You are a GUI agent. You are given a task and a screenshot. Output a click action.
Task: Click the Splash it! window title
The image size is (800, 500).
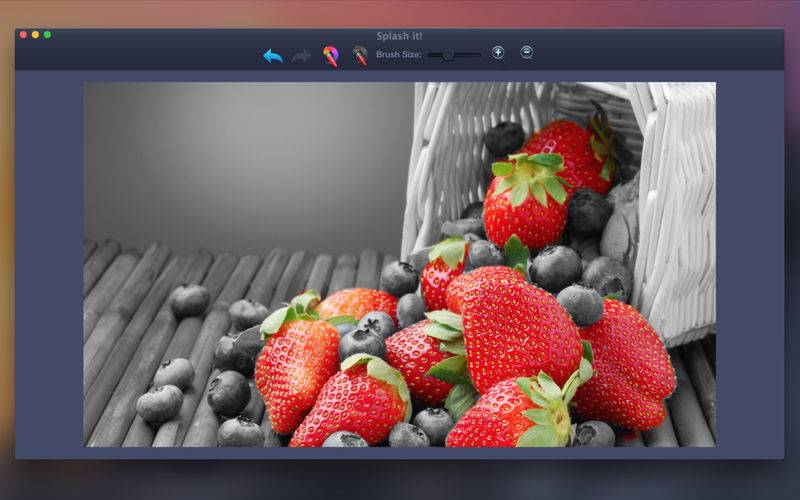(400, 36)
